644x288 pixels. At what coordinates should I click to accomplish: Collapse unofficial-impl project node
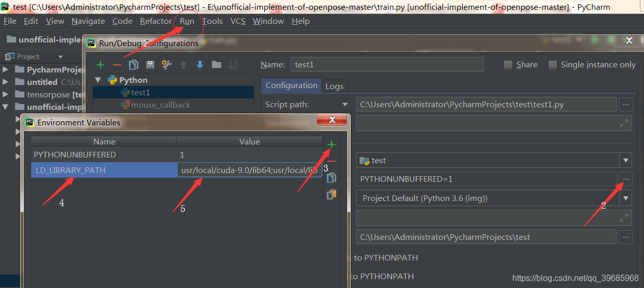pos(6,107)
